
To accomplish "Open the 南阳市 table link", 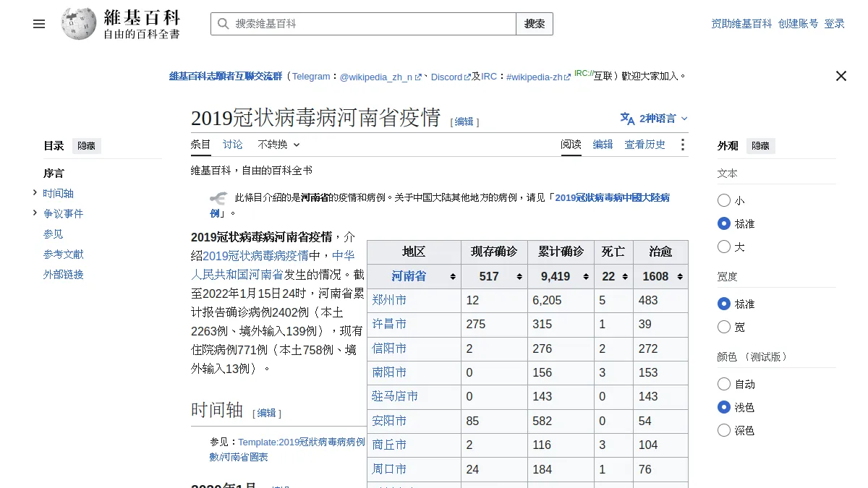I will 389,372.
